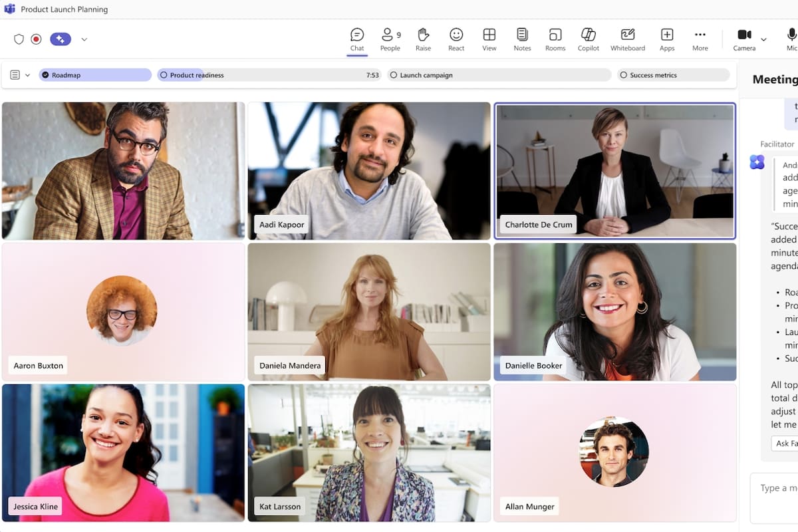798x532 pixels.
Task: Toggle the Camera on or off
Action: click(744, 39)
